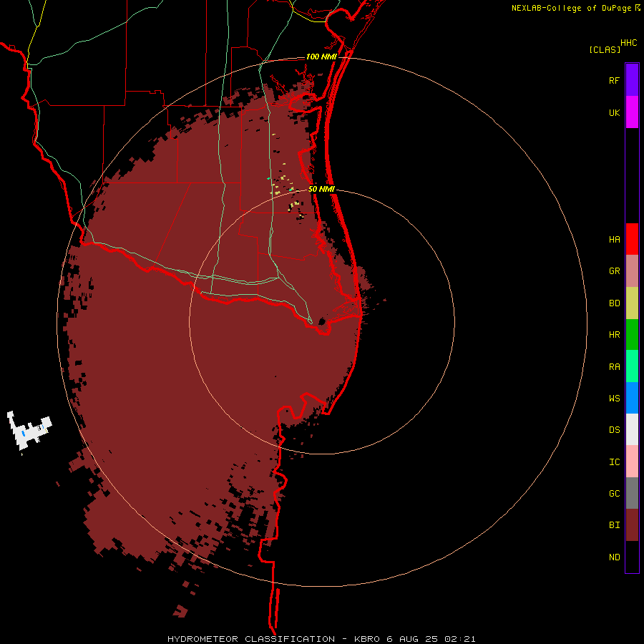Click the 'HHC' product code text
The height and width of the screenshot is (644, 644).
628,43
